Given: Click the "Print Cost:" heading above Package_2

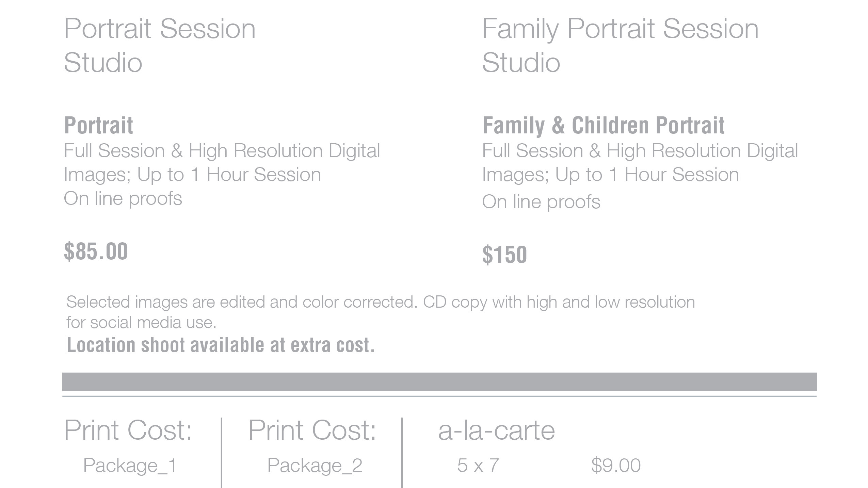Looking at the screenshot, I should (x=312, y=430).
